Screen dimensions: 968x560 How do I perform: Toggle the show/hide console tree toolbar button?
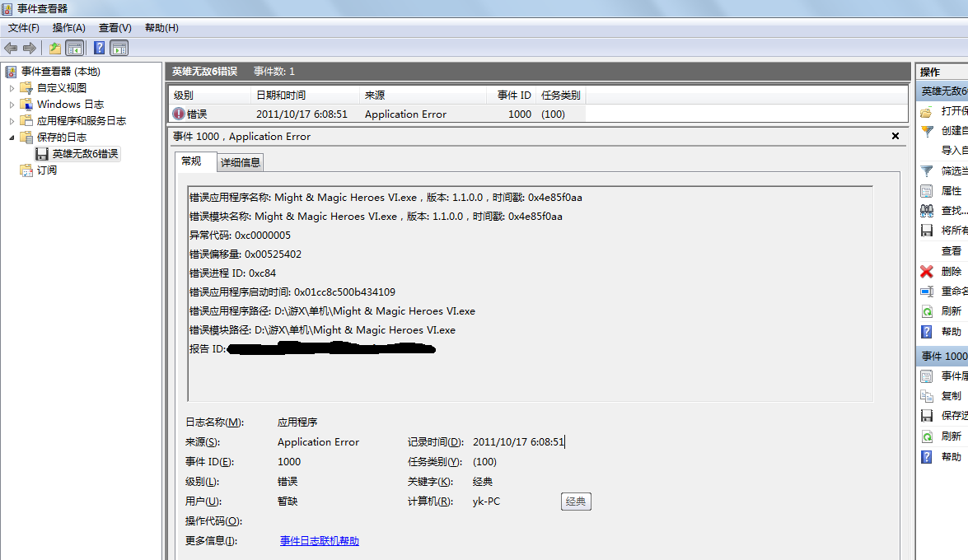(74, 48)
